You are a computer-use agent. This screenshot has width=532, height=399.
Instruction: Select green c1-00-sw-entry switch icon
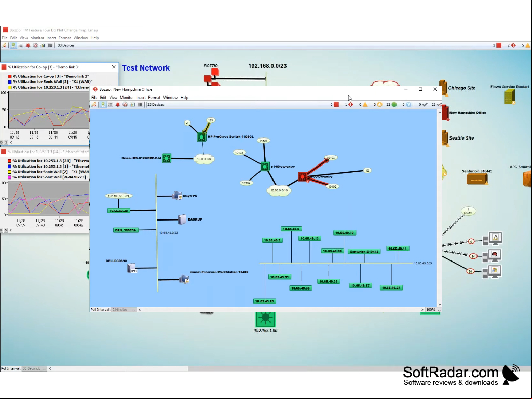pyautogui.click(x=265, y=167)
